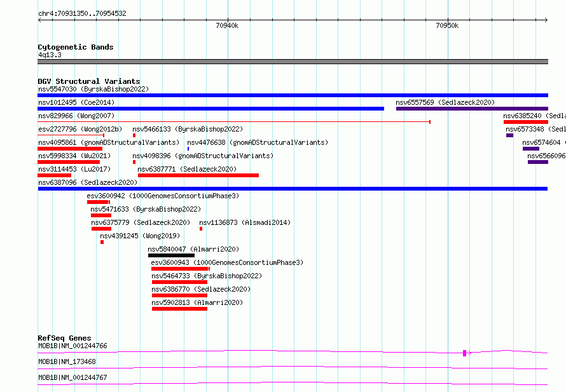Click the RefSeq Genes track title

pyautogui.click(x=64, y=338)
